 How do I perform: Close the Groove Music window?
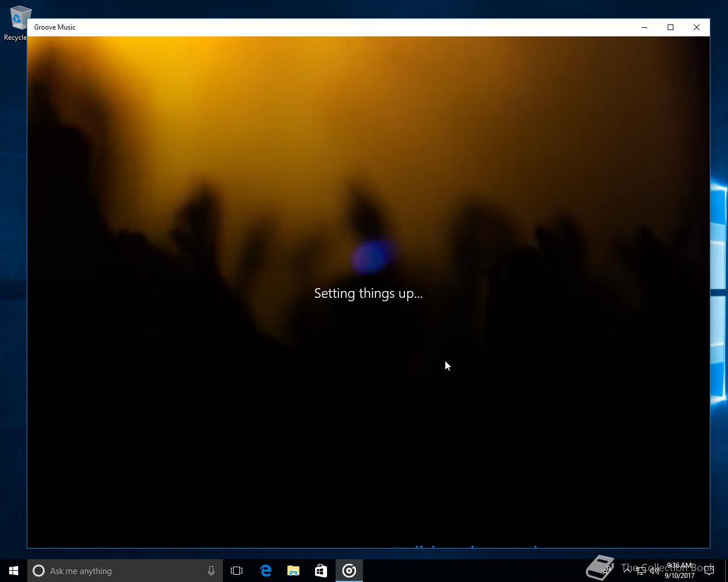click(697, 27)
